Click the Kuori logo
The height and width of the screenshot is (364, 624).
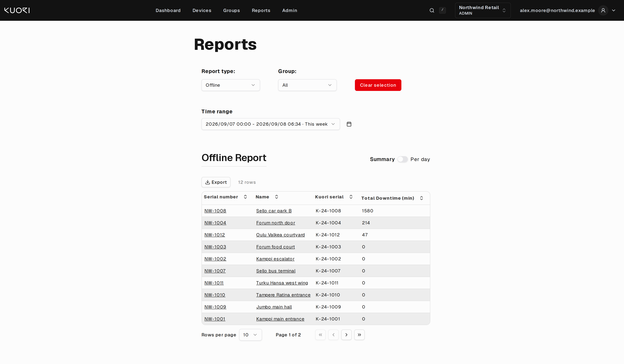coord(17,10)
